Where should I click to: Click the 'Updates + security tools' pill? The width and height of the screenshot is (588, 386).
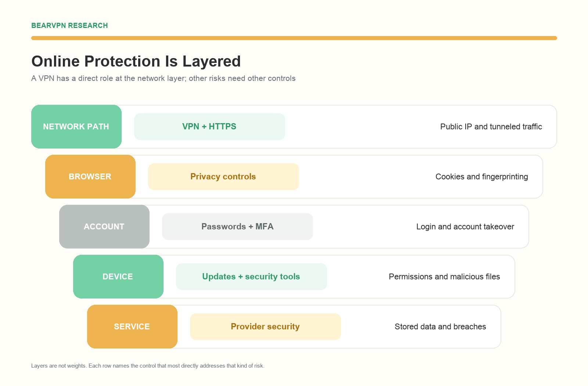[x=251, y=276]
